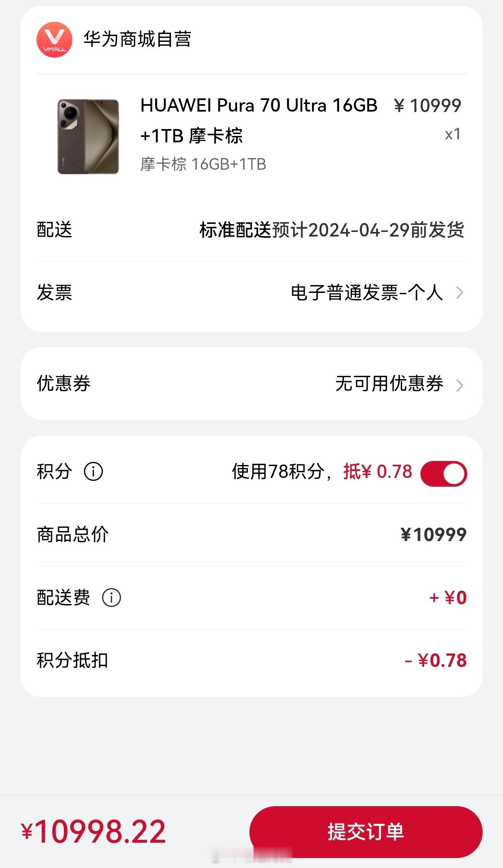Screen dimensions: 503x868
Task: Open the 配送 delivery row
Action: click(251, 230)
